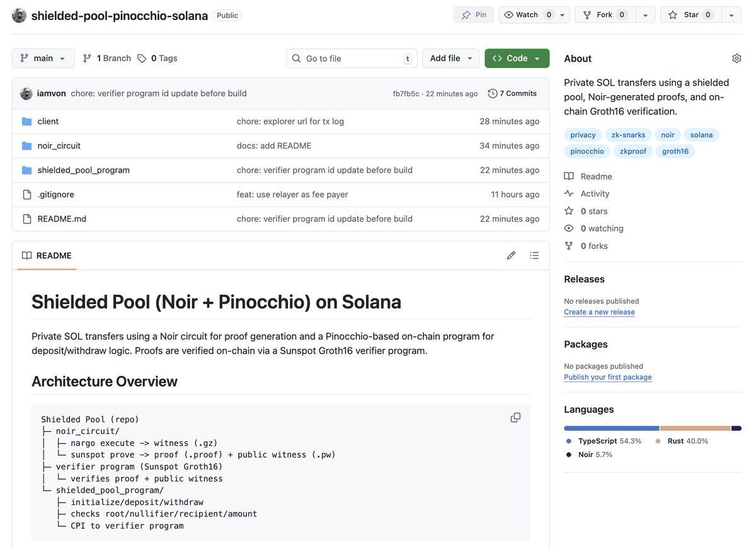Follow the Create a new release link
The image size is (756, 549).
pos(599,312)
